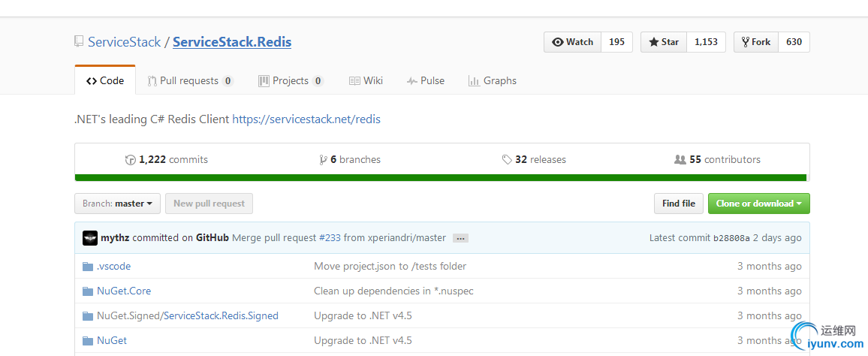
Task: Click the Code brackets icon
Action: (x=92, y=81)
